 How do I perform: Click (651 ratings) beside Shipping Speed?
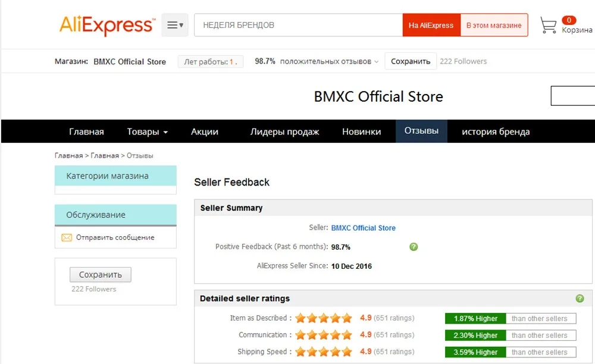click(394, 352)
